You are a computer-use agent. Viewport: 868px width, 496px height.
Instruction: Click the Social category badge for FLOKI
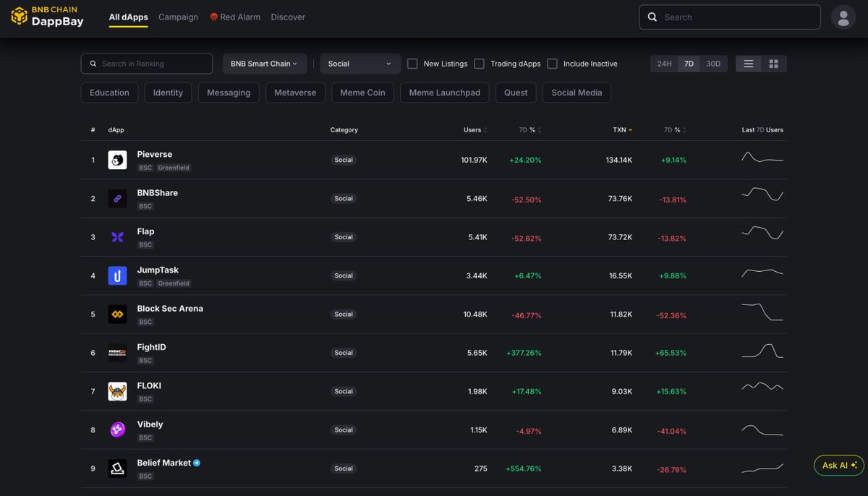point(344,391)
